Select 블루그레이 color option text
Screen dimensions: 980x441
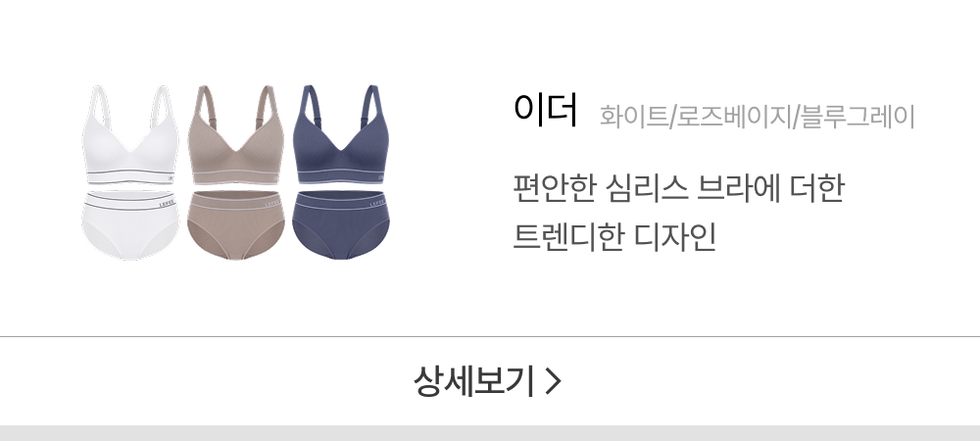tap(857, 117)
